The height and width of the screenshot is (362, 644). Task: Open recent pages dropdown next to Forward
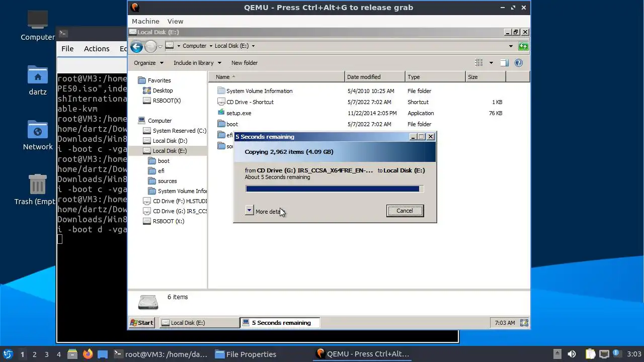(160, 46)
